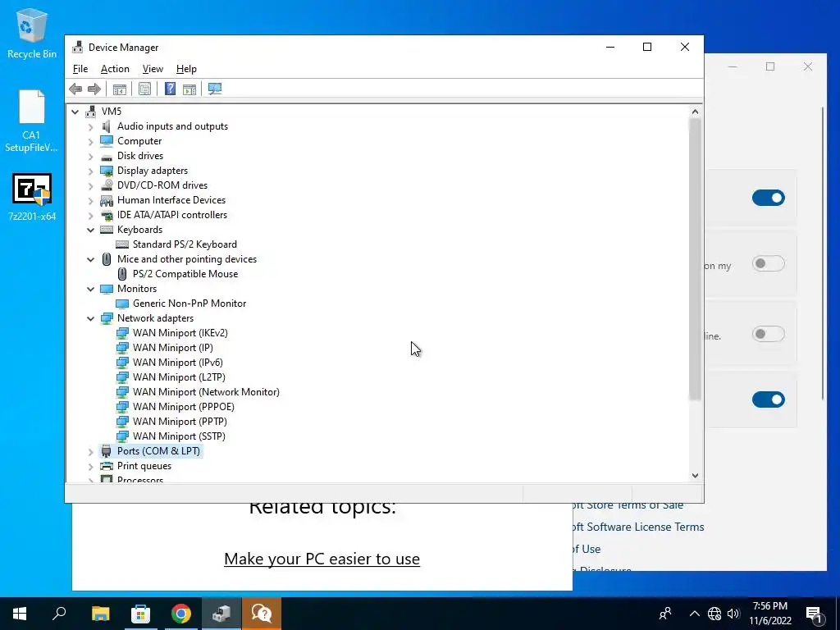This screenshot has height=630, width=840.
Task: Click the Store Terms of Sale link
Action: [627, 505]
